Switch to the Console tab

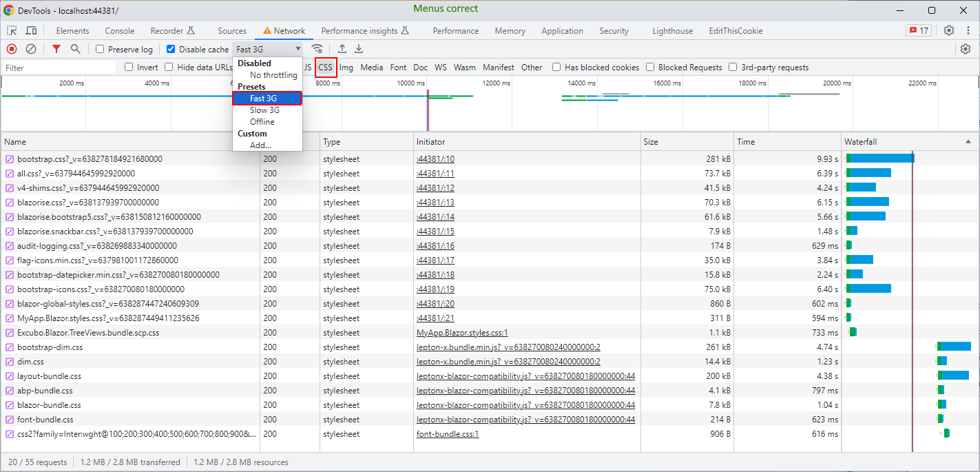click(x=119, y=31)
